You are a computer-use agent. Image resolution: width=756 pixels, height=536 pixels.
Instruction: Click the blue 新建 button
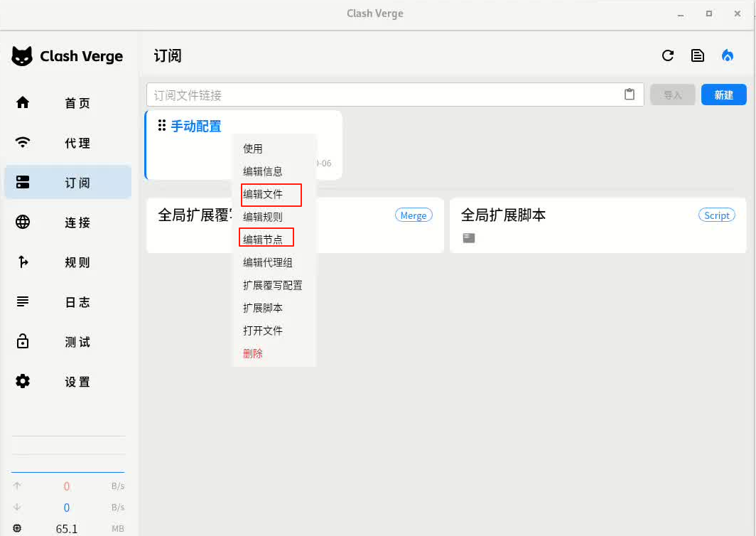coord(723,95)
